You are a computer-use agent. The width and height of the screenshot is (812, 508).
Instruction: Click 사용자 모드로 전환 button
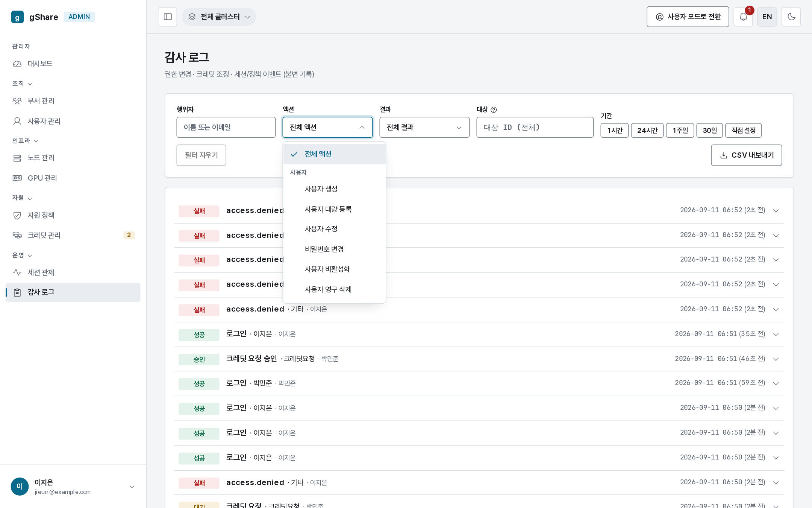pos(688,17)
